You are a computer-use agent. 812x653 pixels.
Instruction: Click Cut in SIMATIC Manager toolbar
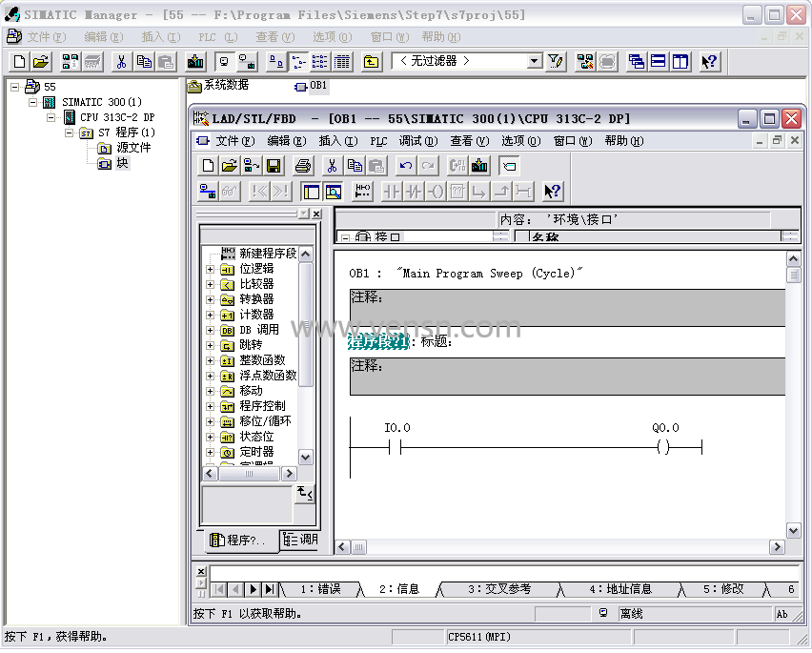pos(121,62)
